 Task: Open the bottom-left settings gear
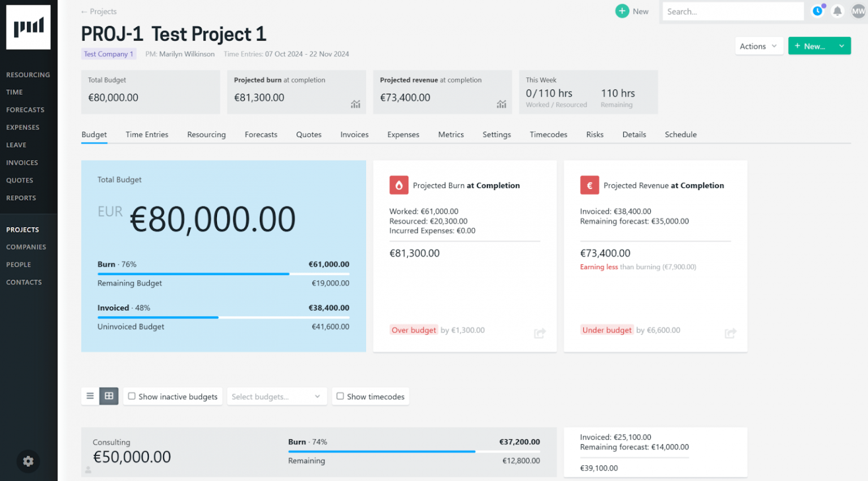tap(28, 461)
